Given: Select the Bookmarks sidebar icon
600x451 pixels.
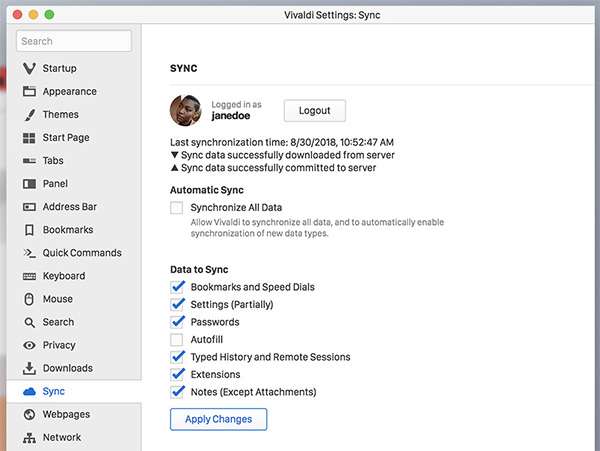Looking at the screenshot, I should point(29,230).
